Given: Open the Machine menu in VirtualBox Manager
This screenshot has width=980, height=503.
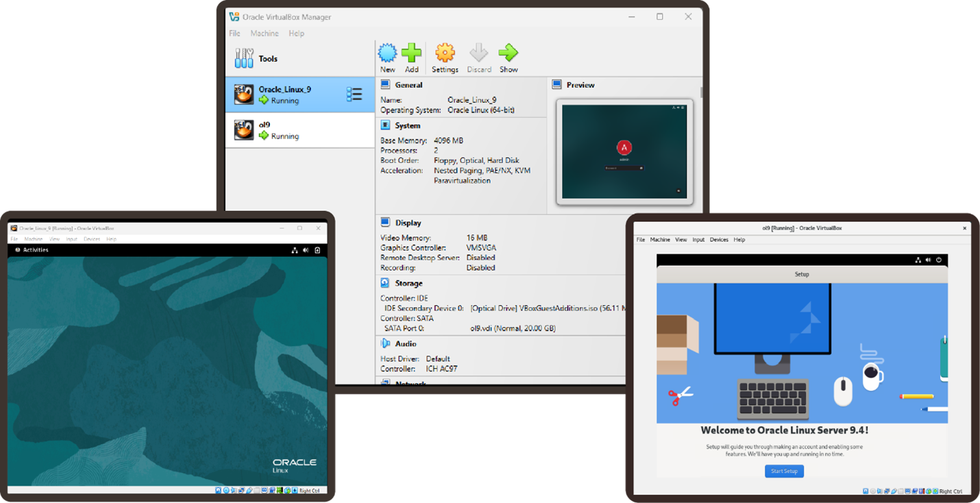Looking at the screenshot, I should point(265,34).
